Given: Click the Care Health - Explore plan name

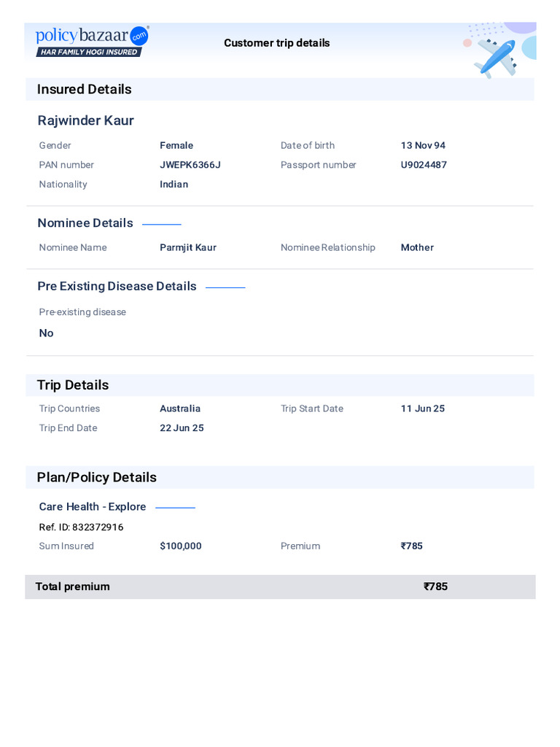Looking at the screenshot, I should 93,506.
